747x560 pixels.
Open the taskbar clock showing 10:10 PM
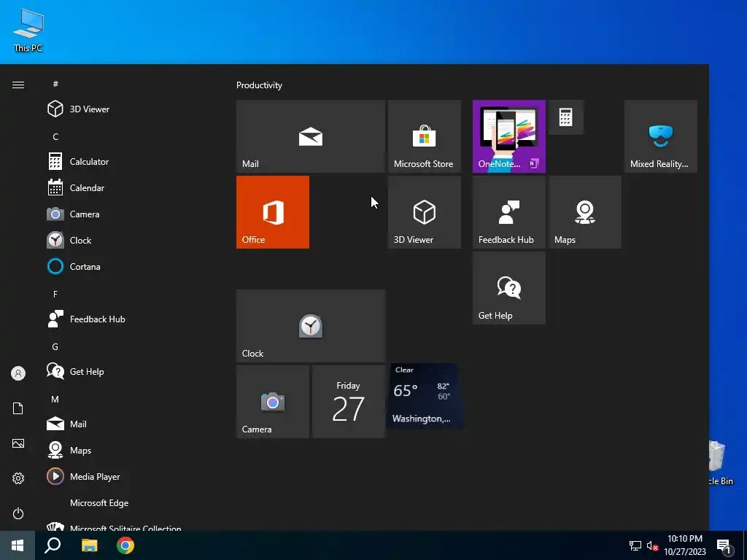click(684, 545)
